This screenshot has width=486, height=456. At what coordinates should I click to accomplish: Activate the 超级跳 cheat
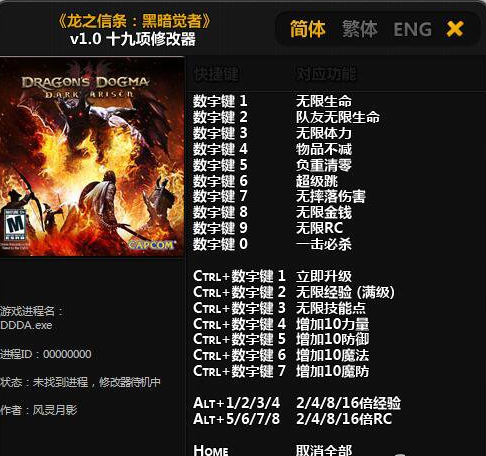317,181
